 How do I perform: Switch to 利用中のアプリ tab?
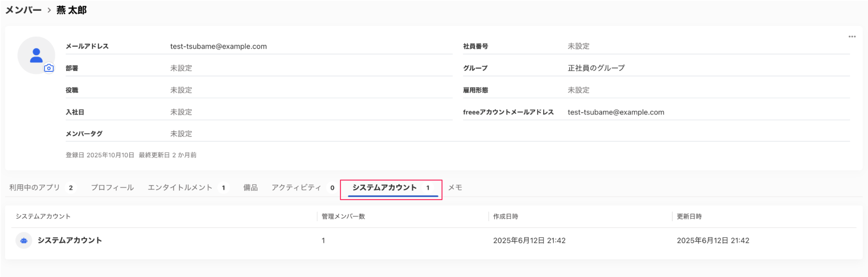coord(42,187)
